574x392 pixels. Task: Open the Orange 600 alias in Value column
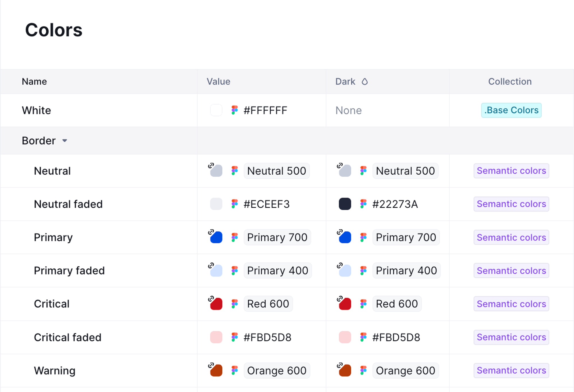point(276,370)
